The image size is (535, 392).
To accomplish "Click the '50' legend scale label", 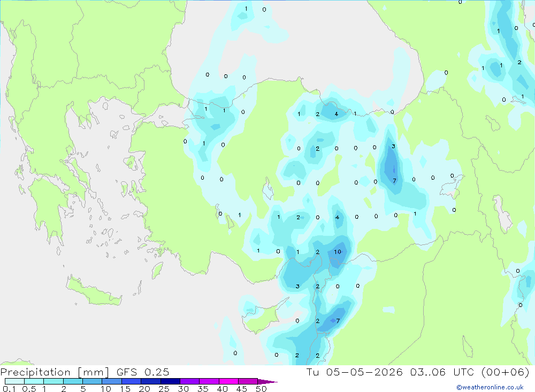I will [x=261, y=389].
